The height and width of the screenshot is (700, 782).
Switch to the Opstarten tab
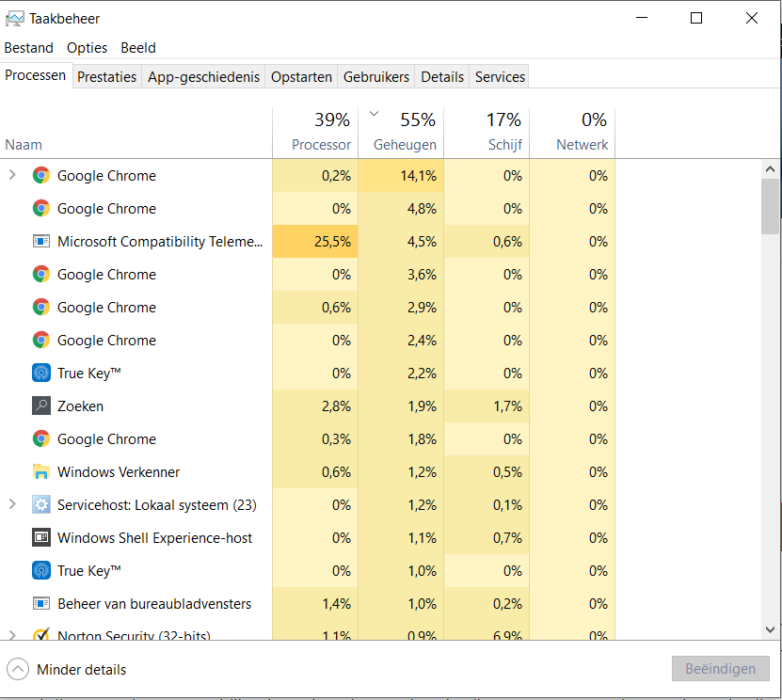[301, 77]
